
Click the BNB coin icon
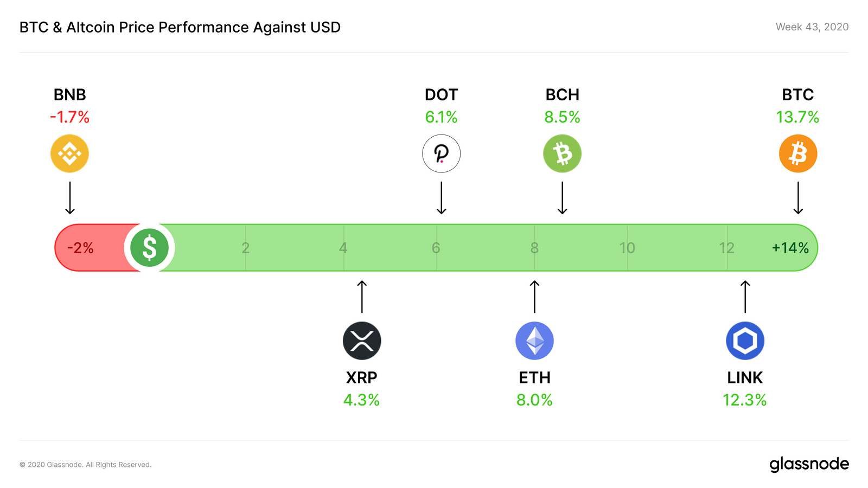[69, 153]
